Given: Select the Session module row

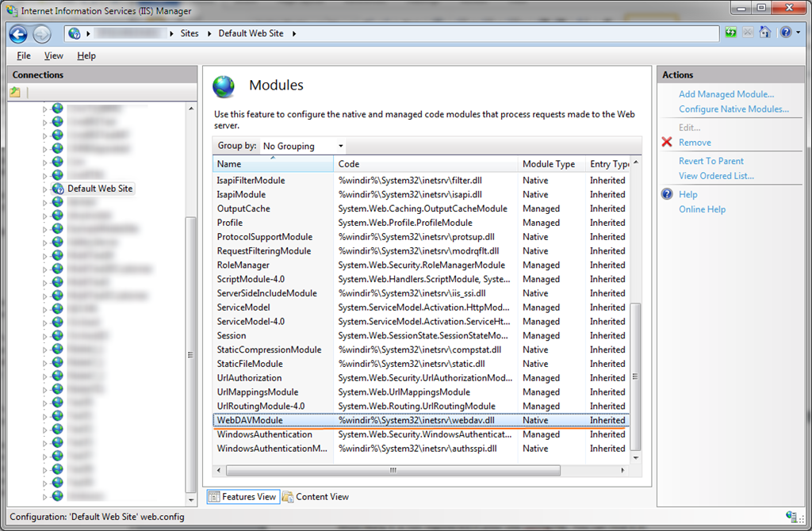Looking at the screenshot, I should click(422, 335).
